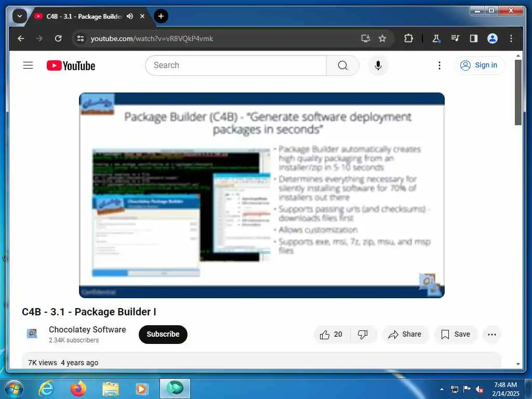Open Windows Explorer folder icon in taskbar

[x=111, y=389]
